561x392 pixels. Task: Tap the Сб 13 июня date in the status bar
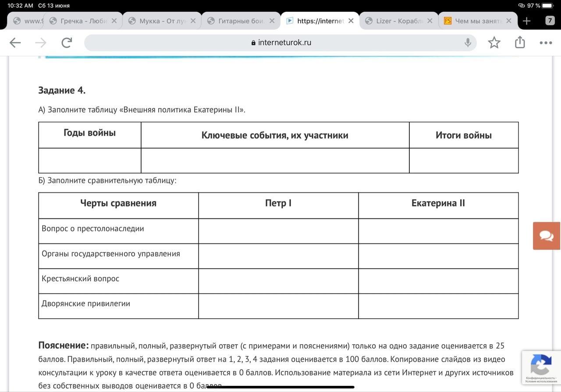[x=54, y=6]
